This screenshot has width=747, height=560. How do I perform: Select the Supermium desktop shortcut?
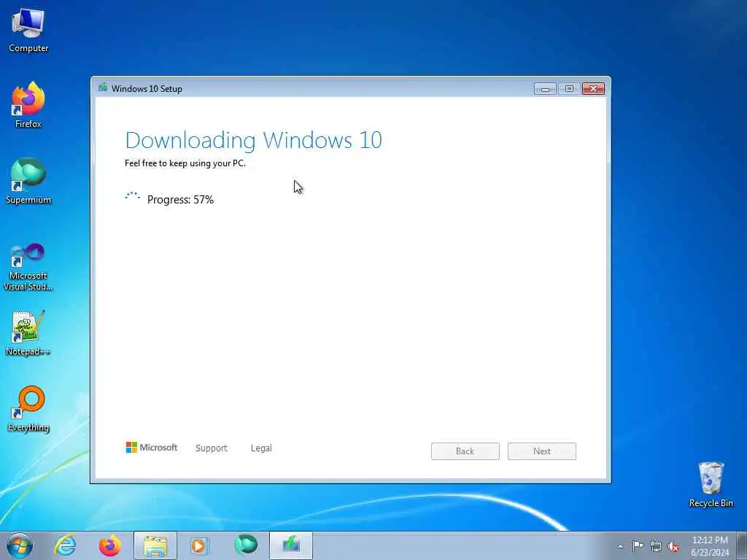[x=28, y=182]
